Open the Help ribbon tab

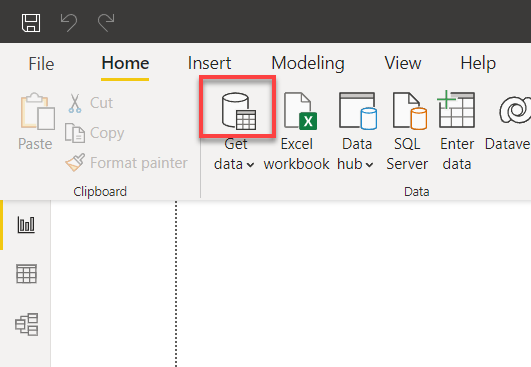478,63
